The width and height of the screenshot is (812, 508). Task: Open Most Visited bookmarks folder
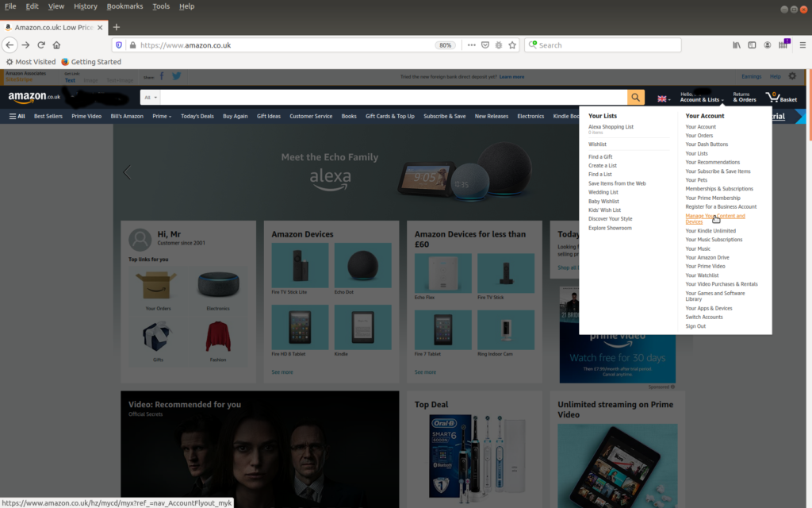click(31, 62)
